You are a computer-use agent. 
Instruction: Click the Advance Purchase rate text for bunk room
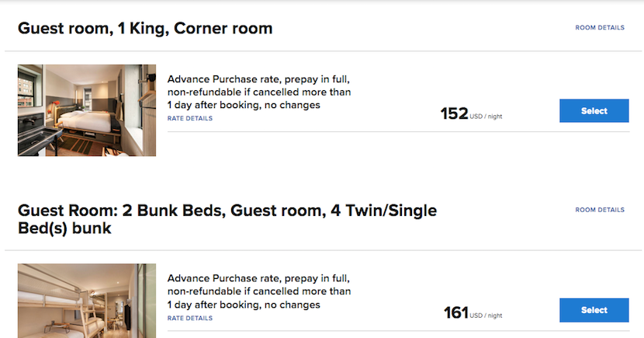tap(259, 291)
